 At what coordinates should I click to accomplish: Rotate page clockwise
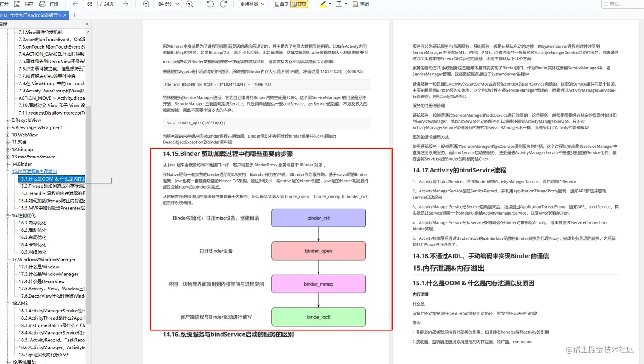pos(223,4)
